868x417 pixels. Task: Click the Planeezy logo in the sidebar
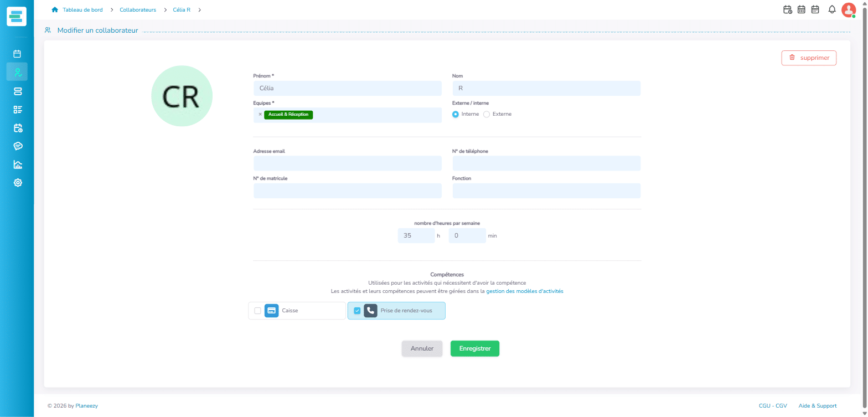click(x=17, y=16)
